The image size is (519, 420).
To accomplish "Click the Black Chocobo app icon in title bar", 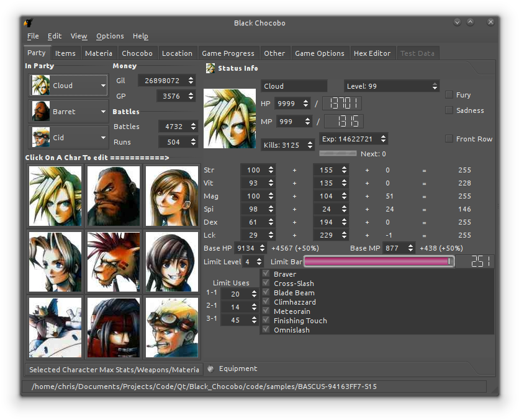I will click(x=29, y=22).
